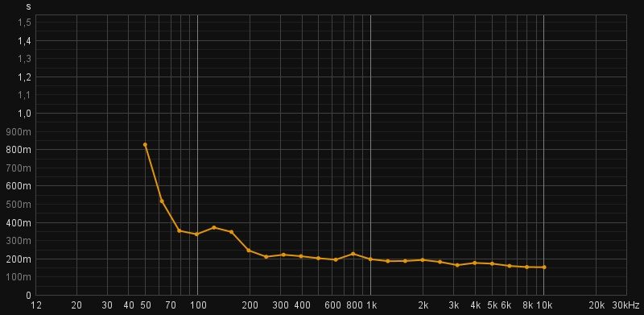The image size is (644, 315).
Task: Click the '12' frequency axis label
Action: [x=36, y=305]
